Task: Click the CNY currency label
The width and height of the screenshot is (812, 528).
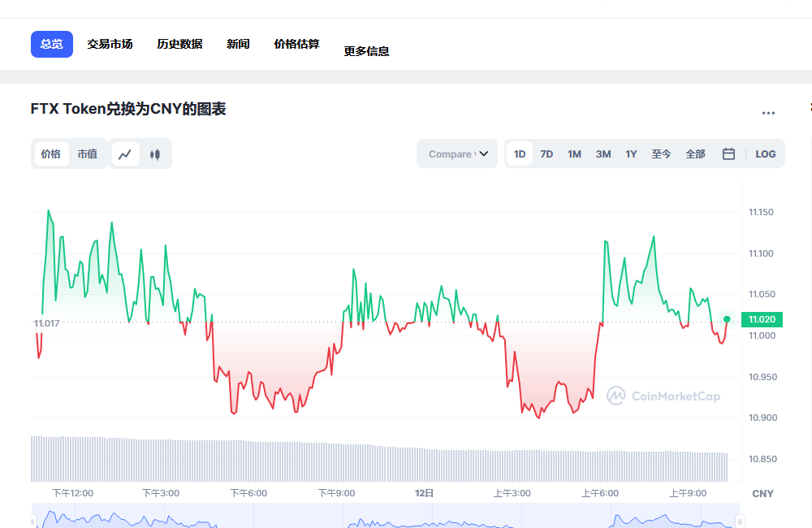Action: [x=762, y=494]
